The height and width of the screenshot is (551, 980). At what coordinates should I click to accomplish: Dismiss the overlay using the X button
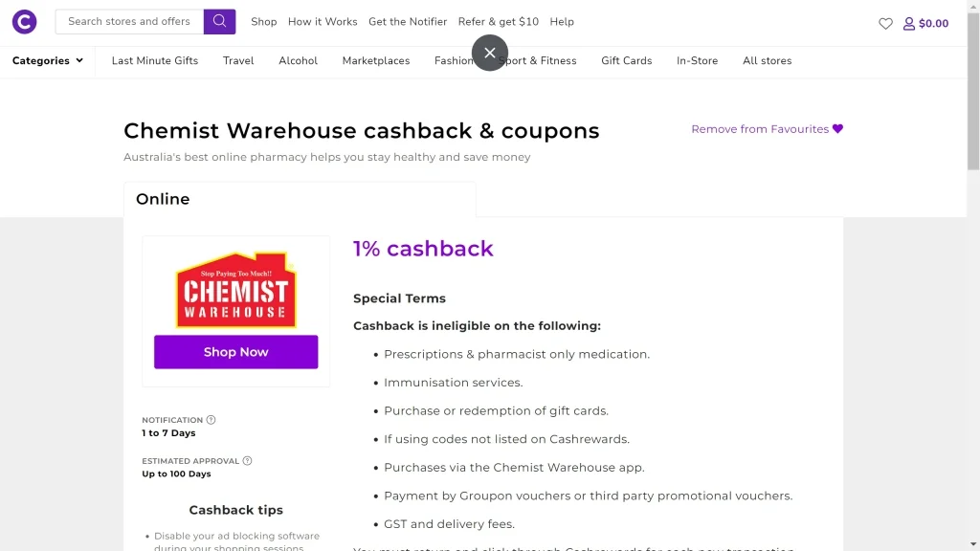click(x=490, y=53)
